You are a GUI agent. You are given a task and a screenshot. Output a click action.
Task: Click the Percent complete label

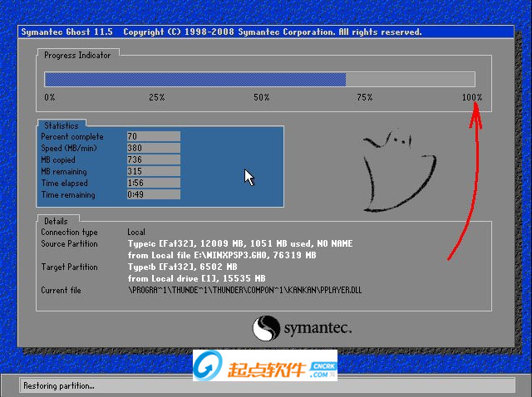72,137
